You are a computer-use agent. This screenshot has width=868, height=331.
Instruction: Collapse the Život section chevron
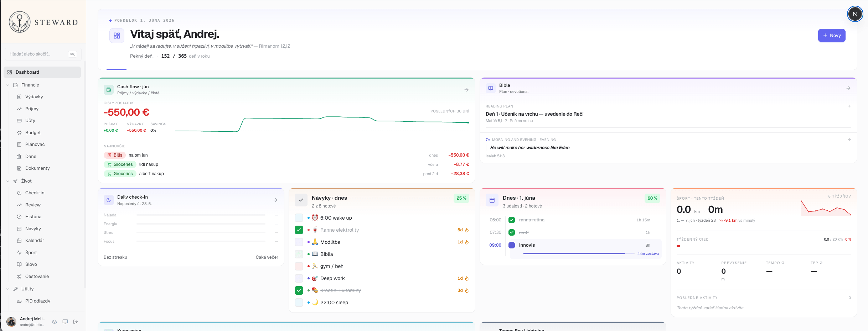(x=8, y=181)
